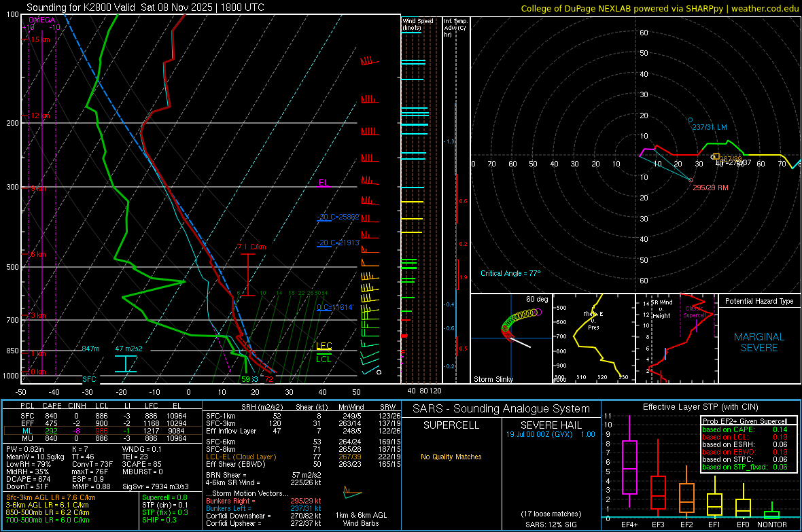Click the LCL-EL (Cloud Layer) row
The height and width of the screenshot is (532, 802).
(x=303, y=457)
